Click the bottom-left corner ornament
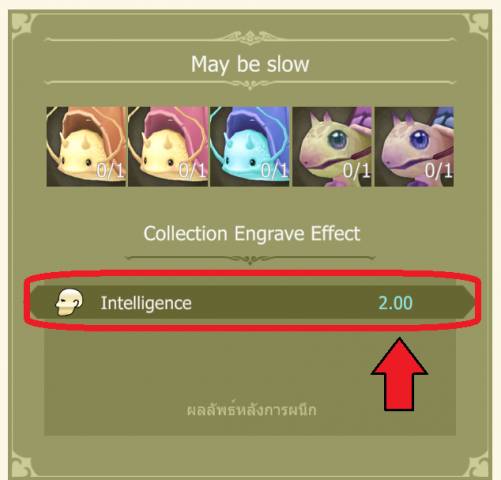The width and height of the screenshot is (501, 480). click(x=24, y=465)
